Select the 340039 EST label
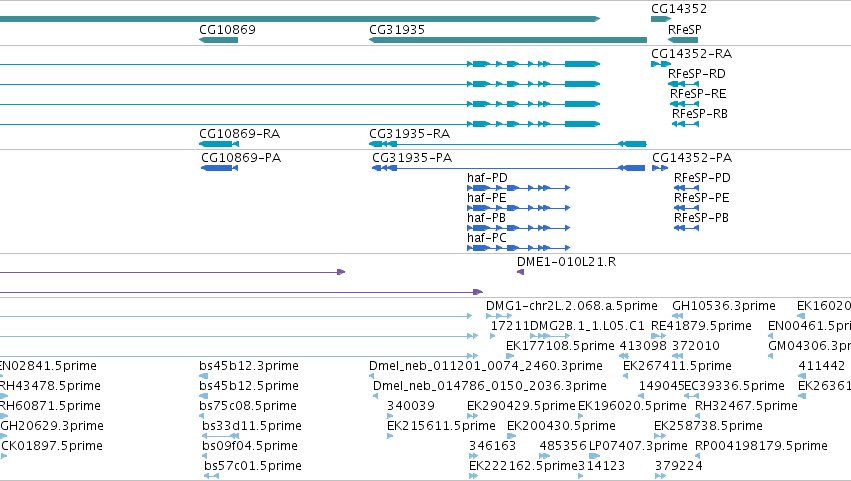 (411, 407)
